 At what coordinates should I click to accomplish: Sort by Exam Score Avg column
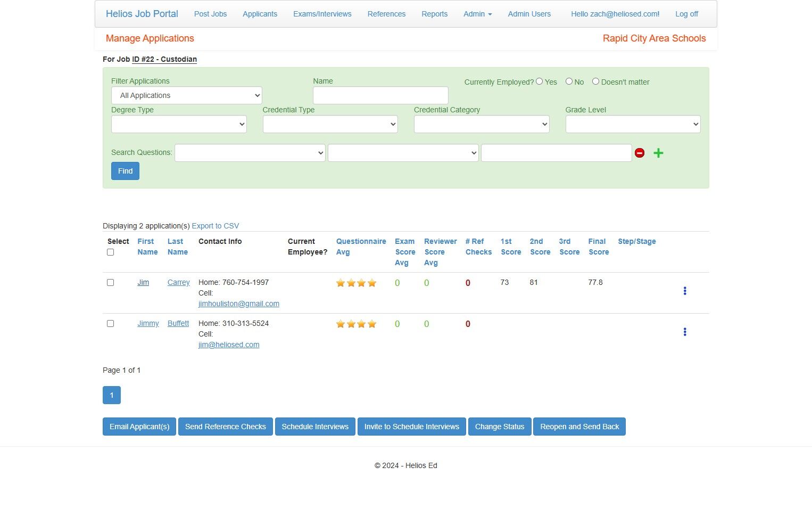(x=405, y=252)
